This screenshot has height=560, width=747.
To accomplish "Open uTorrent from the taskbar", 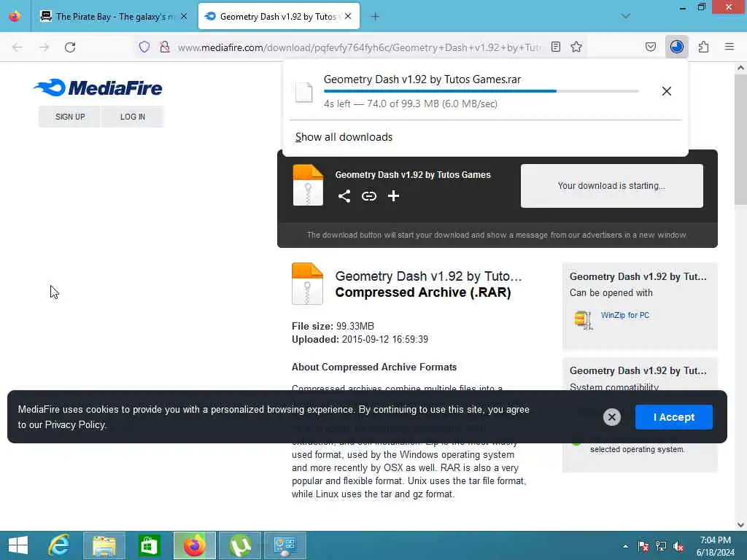I will click(240, 545).
